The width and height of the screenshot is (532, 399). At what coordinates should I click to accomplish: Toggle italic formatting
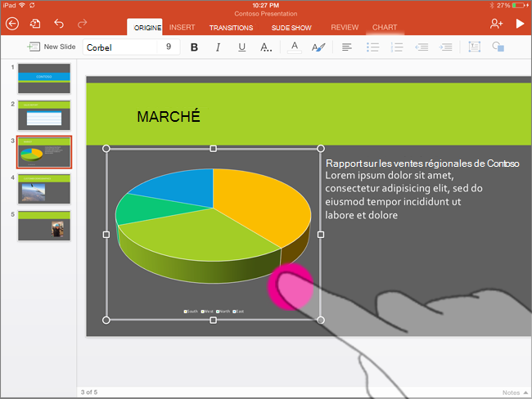219,47
